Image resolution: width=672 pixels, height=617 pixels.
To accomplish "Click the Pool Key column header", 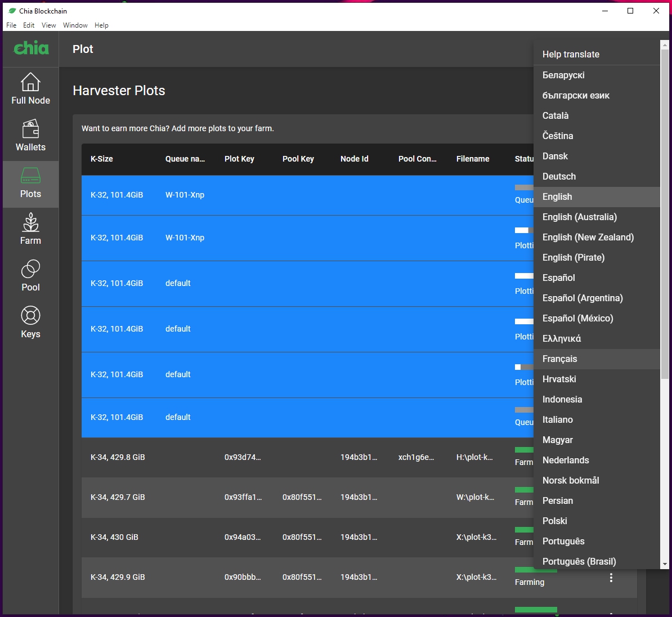I will (298, 159).
